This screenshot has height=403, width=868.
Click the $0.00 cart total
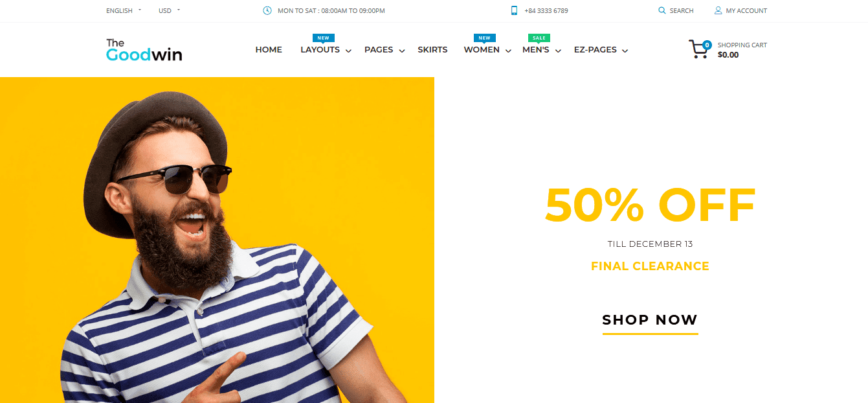[x=728, y=55]
